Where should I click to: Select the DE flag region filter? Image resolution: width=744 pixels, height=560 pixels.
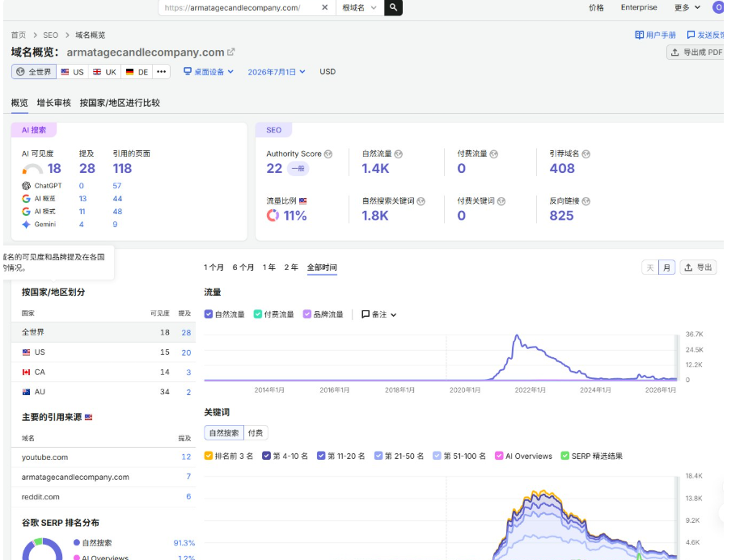point(137,72)
